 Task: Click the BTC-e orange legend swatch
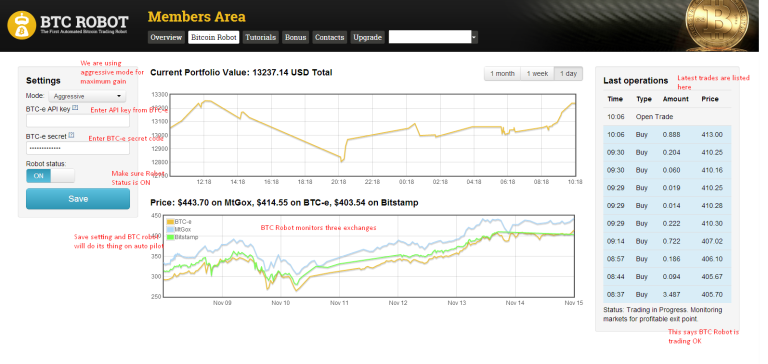[x=171, y=221]
